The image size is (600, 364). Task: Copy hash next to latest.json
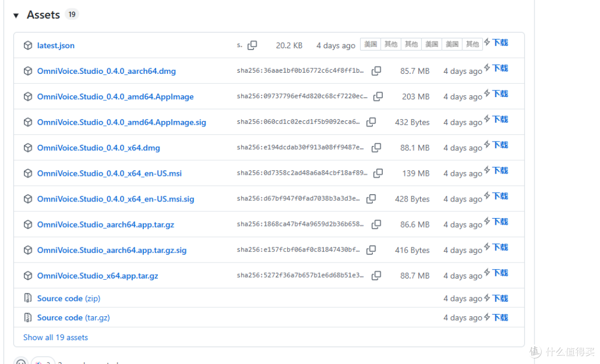tap(252, 45)
